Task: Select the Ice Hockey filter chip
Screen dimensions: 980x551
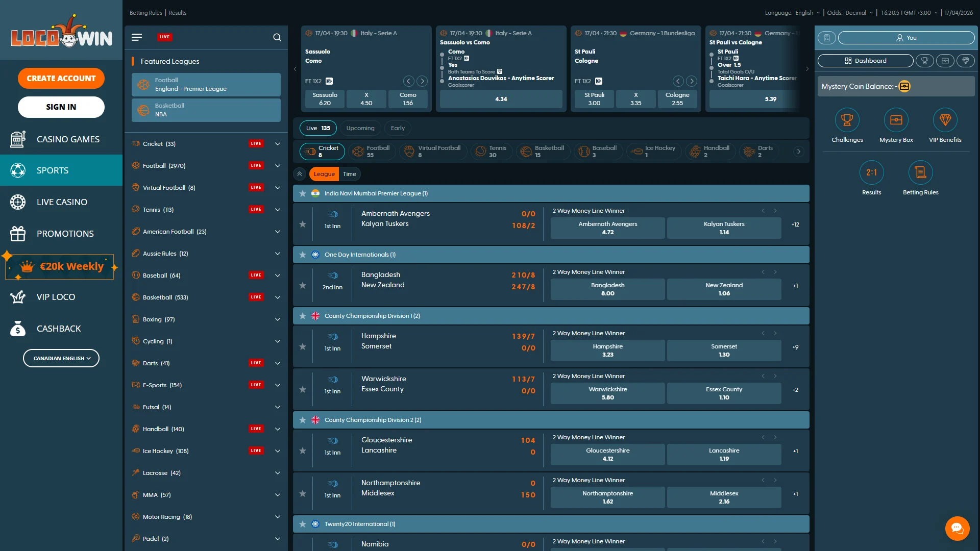Action: 654,152
